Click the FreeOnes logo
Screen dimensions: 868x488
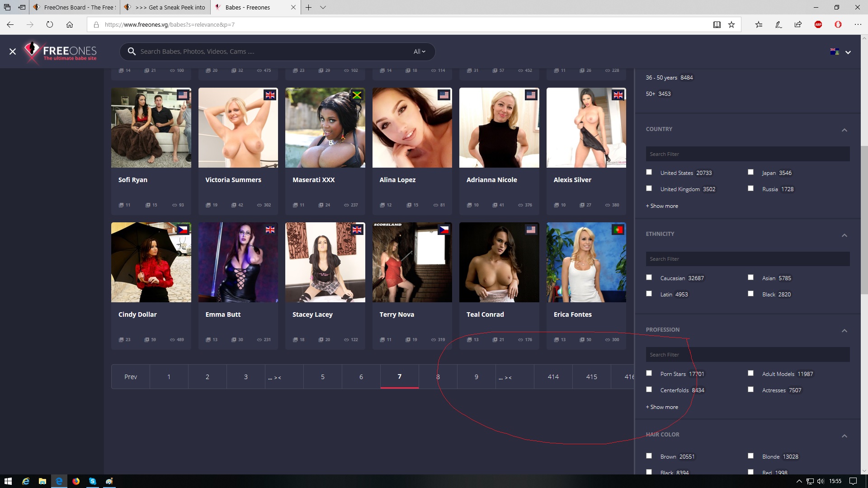pos(61,52)
